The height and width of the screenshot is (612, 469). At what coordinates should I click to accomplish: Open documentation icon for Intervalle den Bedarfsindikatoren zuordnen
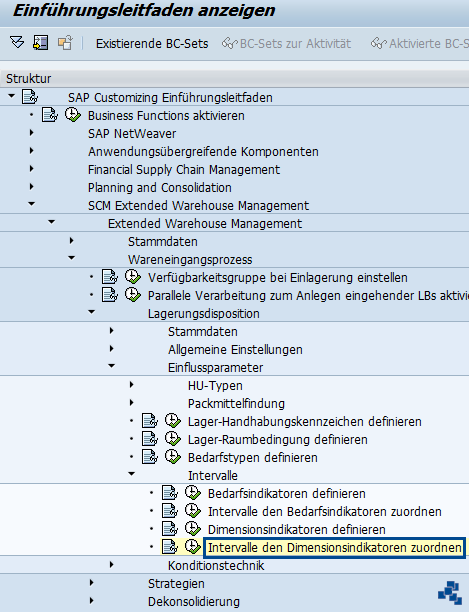tap(170, 511)
